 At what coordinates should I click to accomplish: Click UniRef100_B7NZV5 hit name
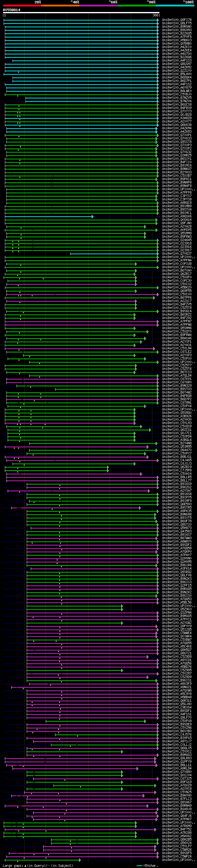pos(177,98)
